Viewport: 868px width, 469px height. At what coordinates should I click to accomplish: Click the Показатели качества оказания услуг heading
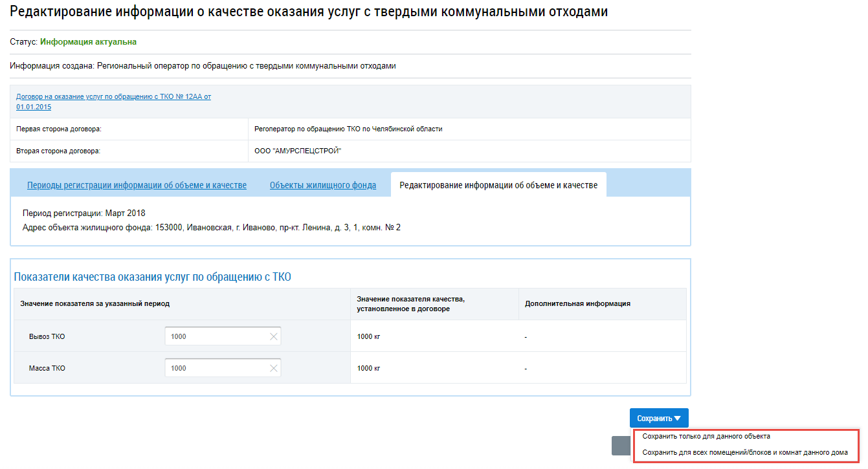(152, 277)
